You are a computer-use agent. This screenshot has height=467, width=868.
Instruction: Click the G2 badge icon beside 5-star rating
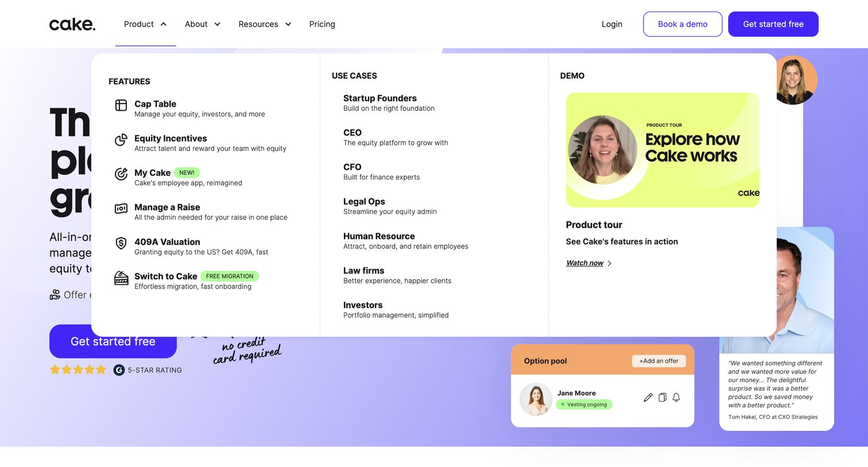pyautogui.click(x=119, y=370)
